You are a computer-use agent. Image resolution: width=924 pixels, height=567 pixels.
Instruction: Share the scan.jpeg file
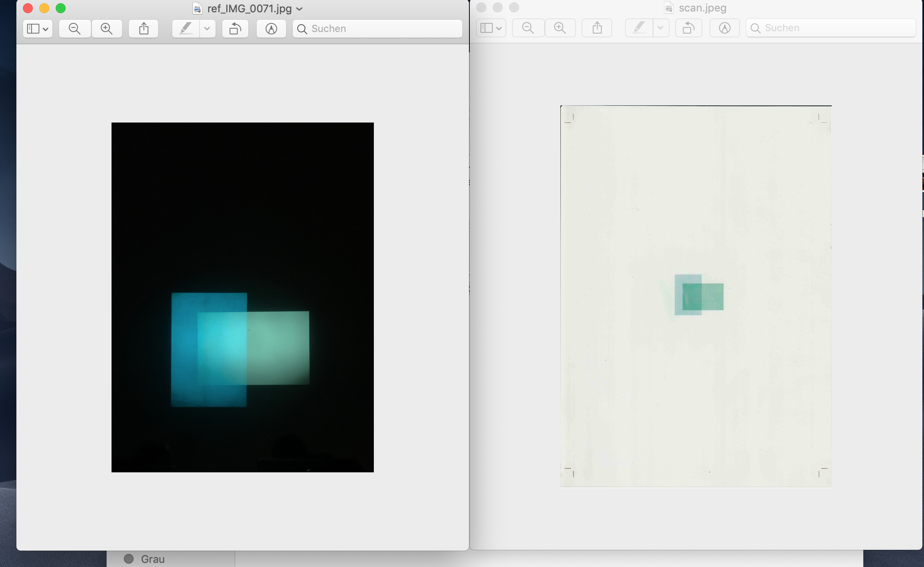tap(597, 28)
